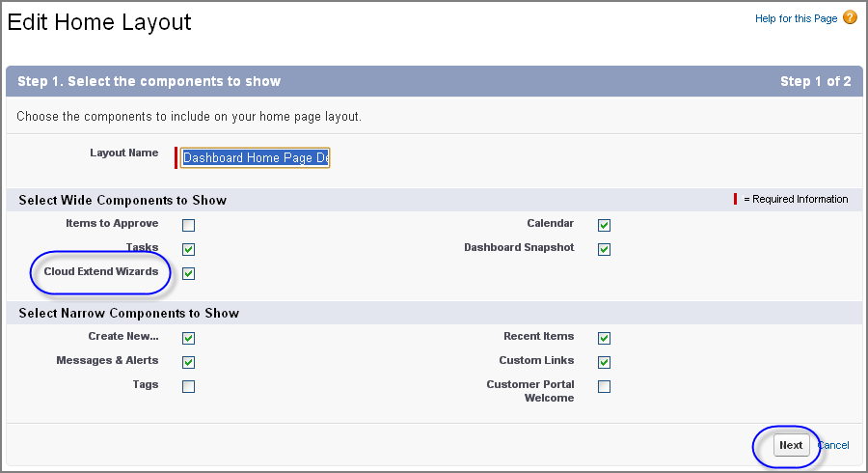
Task: Click the Dashboard Snapshot label text
Action: [x=519, y=247]
